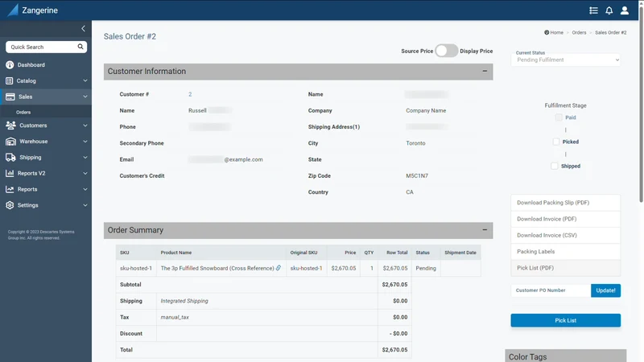Click the Catalog icon in sidebar
This screenshot has width=644, height=362.
10,81
